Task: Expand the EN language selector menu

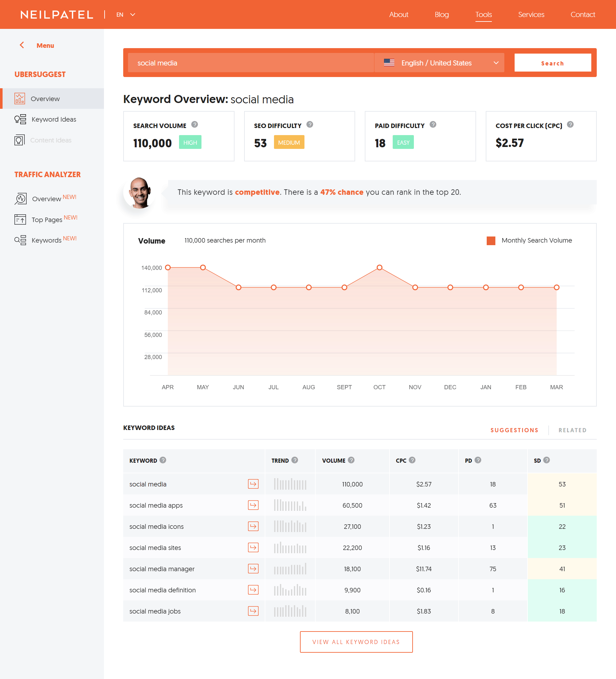Action: (x=124, y=13)
